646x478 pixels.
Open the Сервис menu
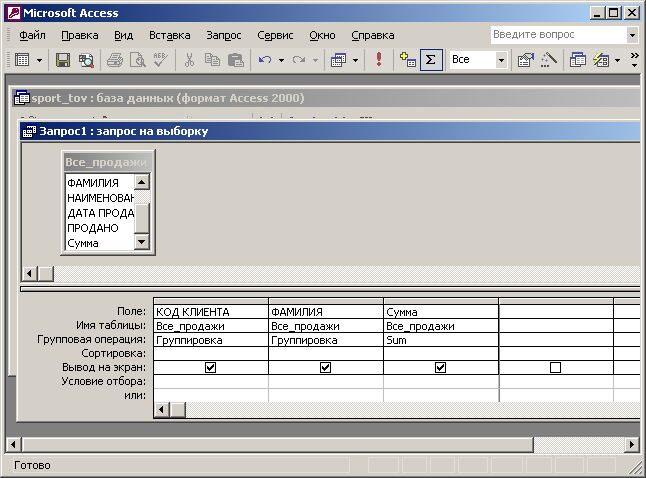click(275, 35)
